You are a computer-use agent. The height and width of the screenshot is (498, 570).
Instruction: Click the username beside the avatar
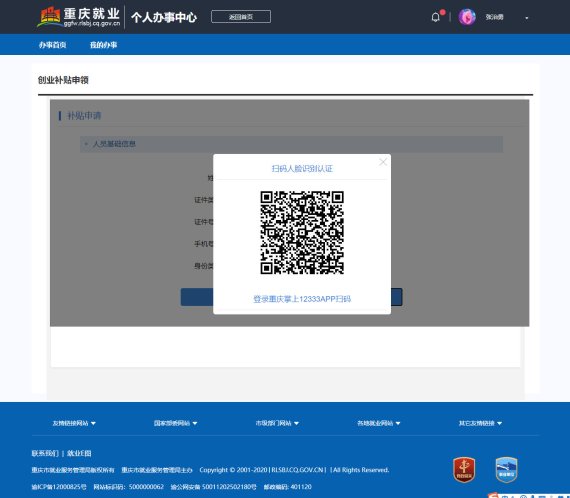coord(494,17)
